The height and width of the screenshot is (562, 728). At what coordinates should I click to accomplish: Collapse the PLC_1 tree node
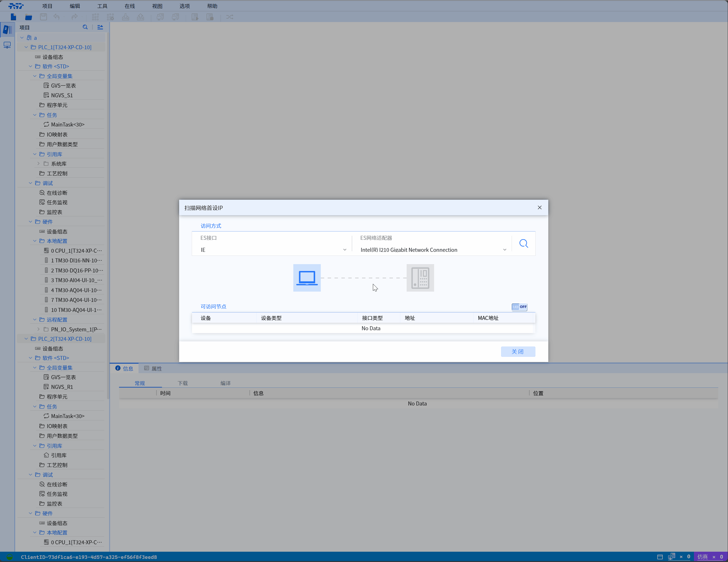pyautogui.click(x=26, y=47)
